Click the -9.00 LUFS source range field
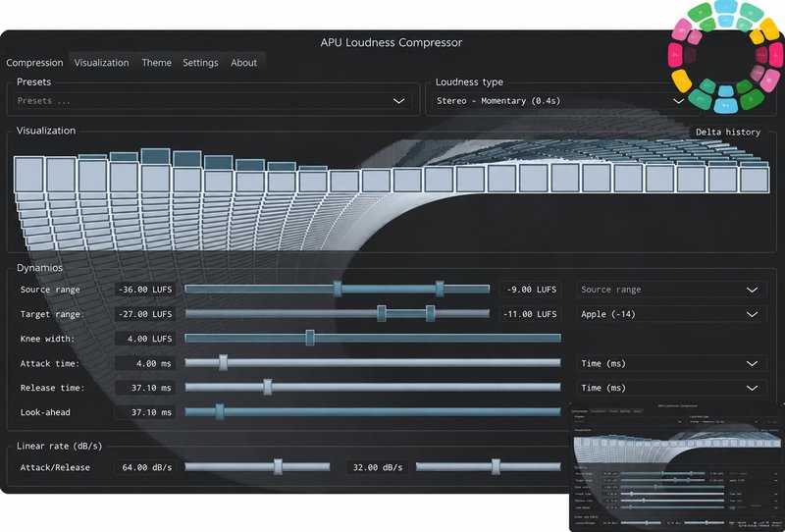785x532 pixels. tap(531, 290)
